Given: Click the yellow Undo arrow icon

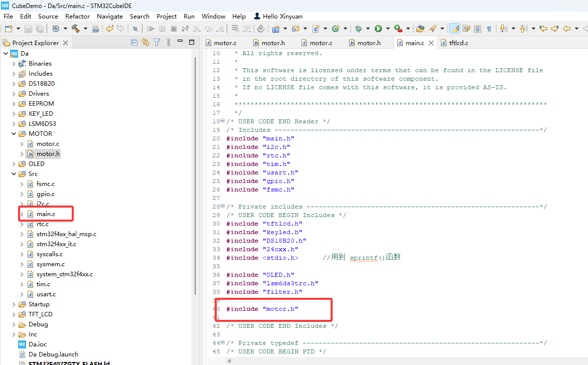Looking at the screenshot, I should tap(109, 29).
